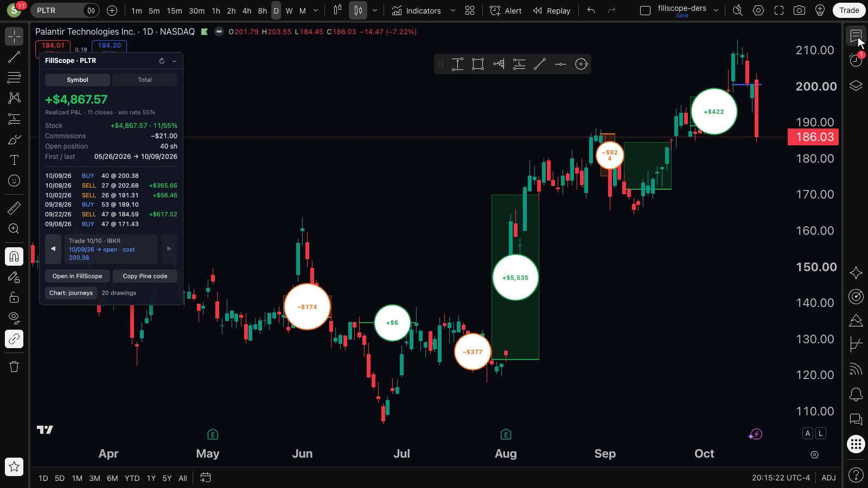Click the Open in FillScope button
868x488 pixels.
[x=77, y=276]
